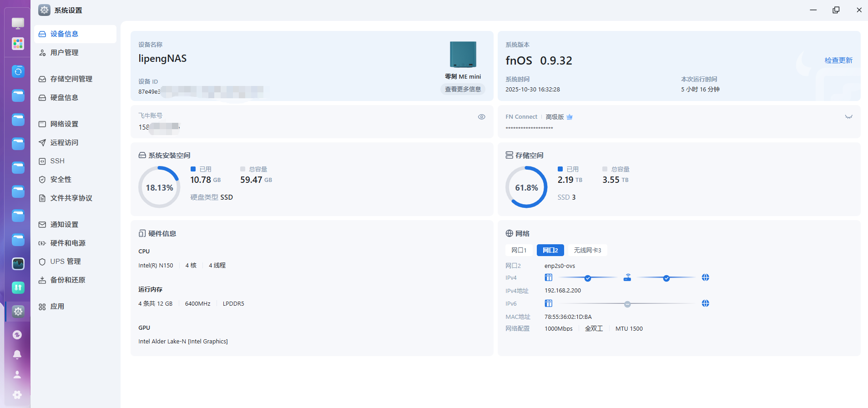Click the highlighted System Settings gear app in the dock
The width and height of the screenshot is (868, 408).
coord(18,311)
